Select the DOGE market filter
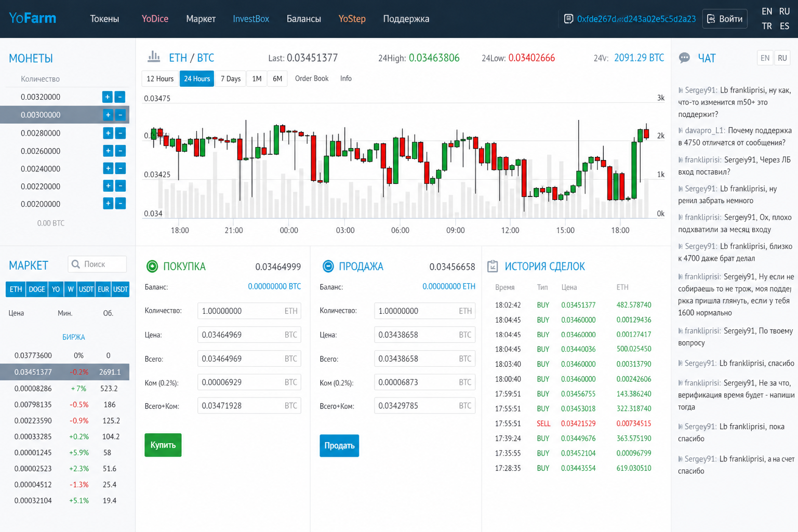Screen dimensions: 798x532 pyautogui.click(x=36, y=289)
